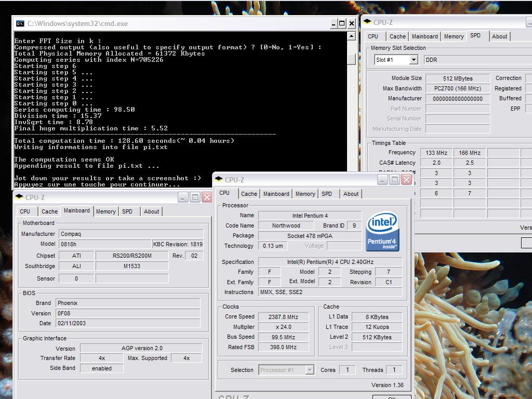Image resolution: width=532 pixels, height=399 pixels.
Task: Select CPU tab in front CPU-Z window
Action: (x=224, y=193)
